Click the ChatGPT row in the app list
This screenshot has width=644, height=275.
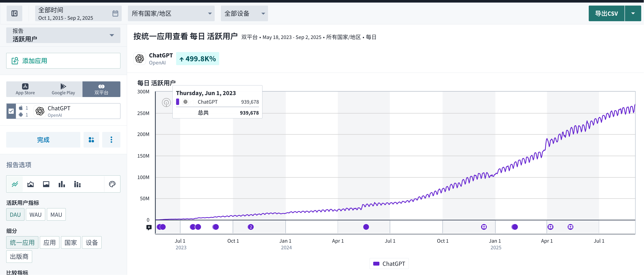point(63,111)
